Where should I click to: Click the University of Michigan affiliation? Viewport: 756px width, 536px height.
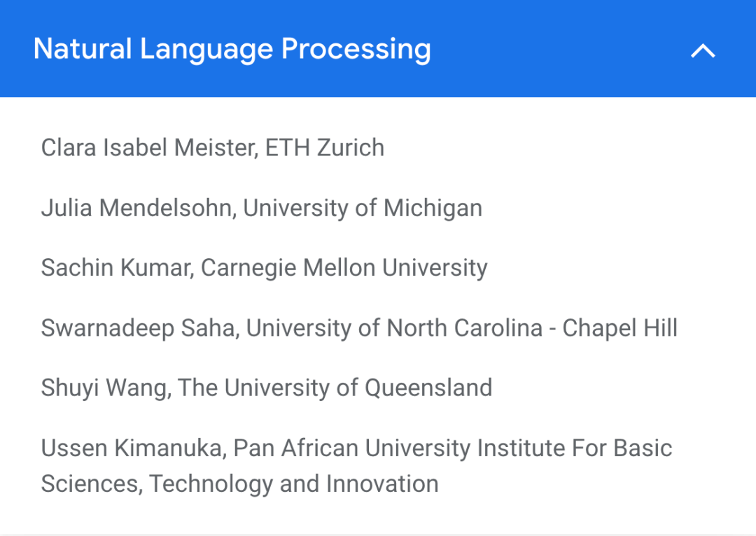(363, 208)
